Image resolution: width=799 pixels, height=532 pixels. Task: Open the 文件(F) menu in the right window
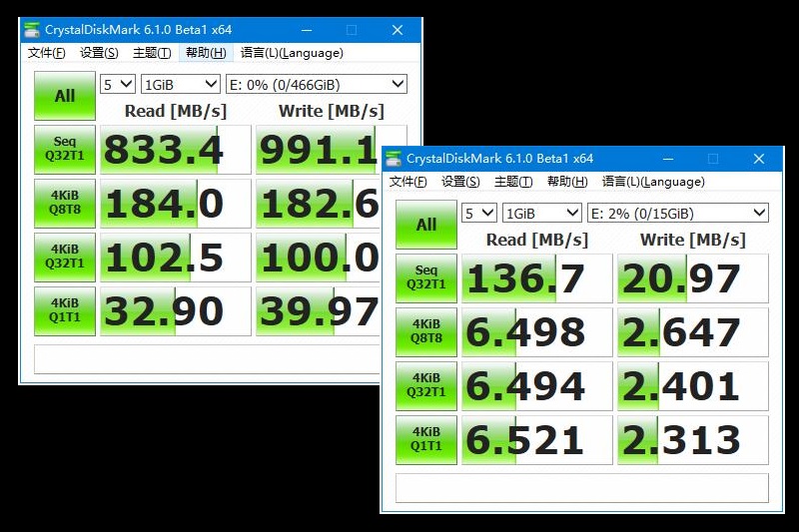407,182
